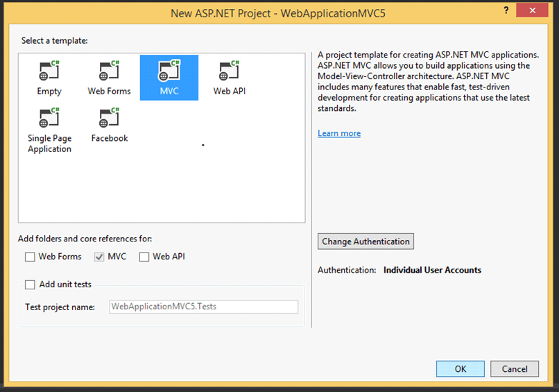Confirm with the OK button
This screenshot has height=392, width=559.
point(461,369)
